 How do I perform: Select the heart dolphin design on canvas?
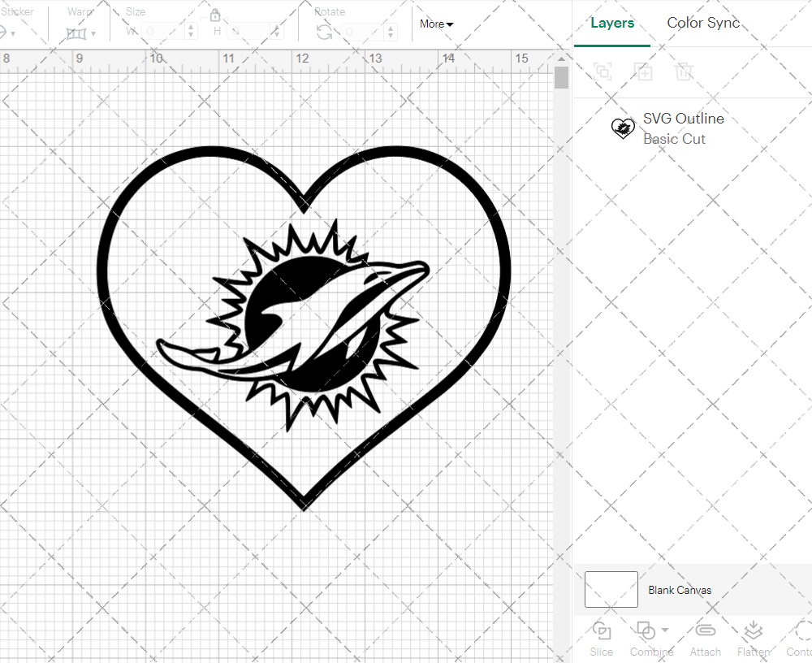coord(304,328)
